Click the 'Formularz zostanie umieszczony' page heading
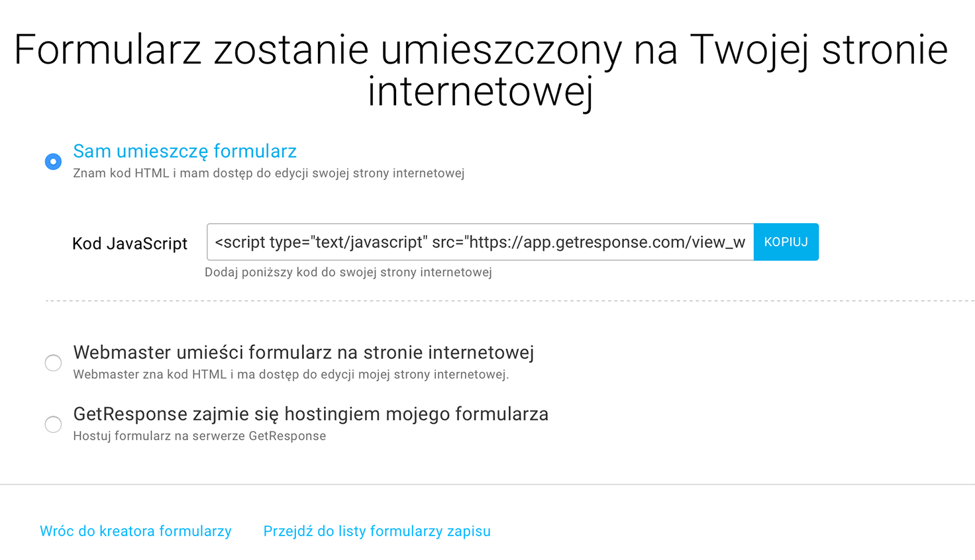975x560 pixels. (481, 70)
